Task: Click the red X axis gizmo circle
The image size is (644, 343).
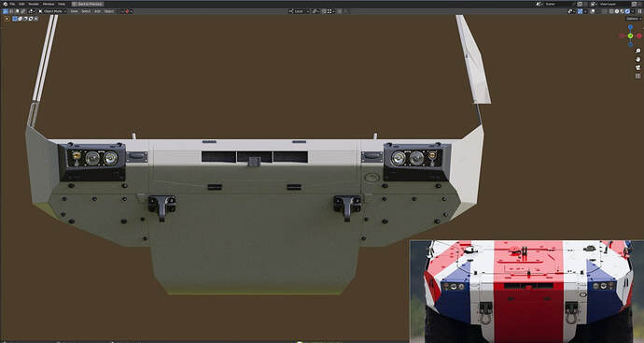Action: coord(639,36)
